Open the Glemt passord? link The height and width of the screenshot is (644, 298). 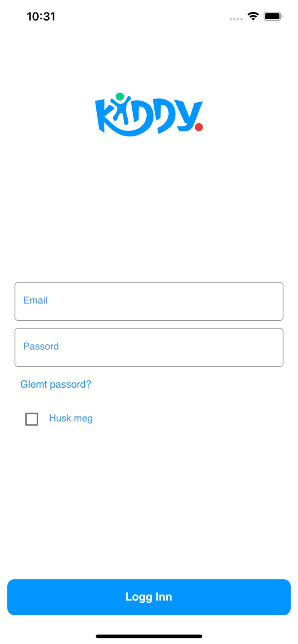tap(56, 384)
